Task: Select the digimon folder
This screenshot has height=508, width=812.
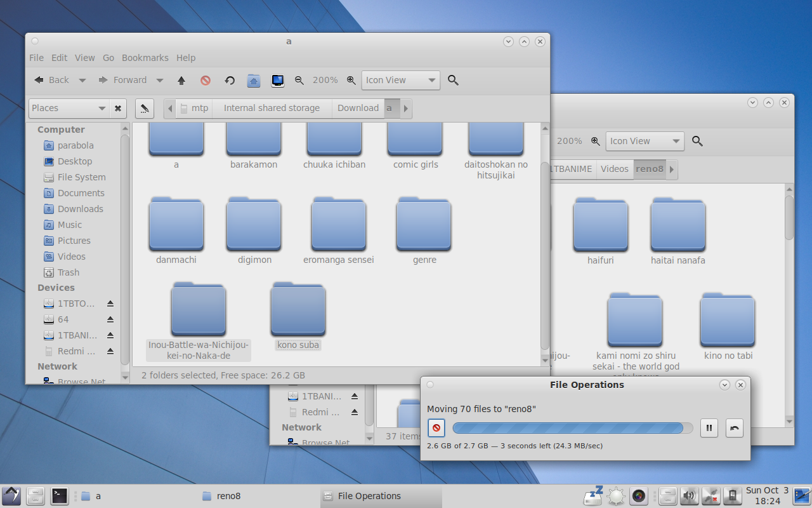Action: click(254, 231)
